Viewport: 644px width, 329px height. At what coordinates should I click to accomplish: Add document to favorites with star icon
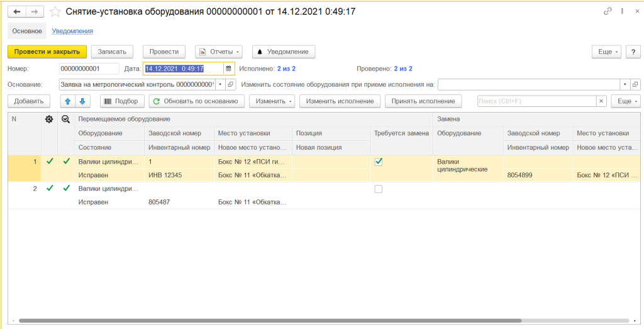pyautogui.click(x=55, y=12)
